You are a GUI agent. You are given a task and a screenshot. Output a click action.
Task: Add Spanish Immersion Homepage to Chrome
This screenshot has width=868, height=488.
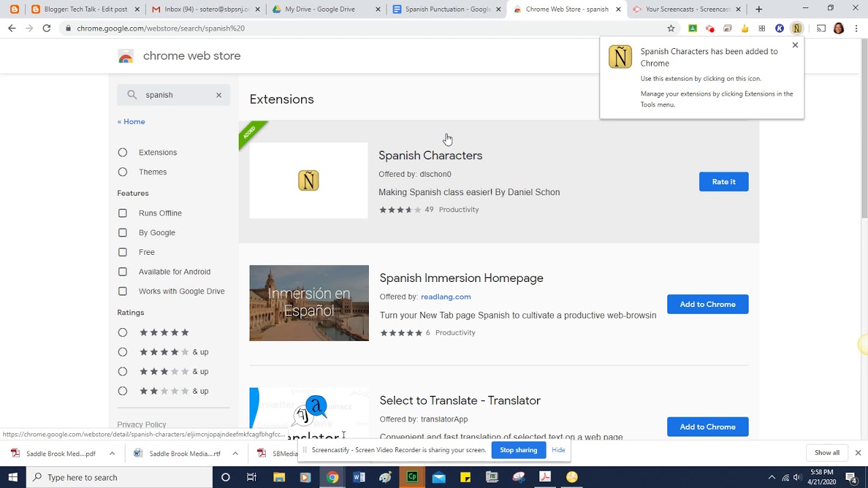pos(707,304)
